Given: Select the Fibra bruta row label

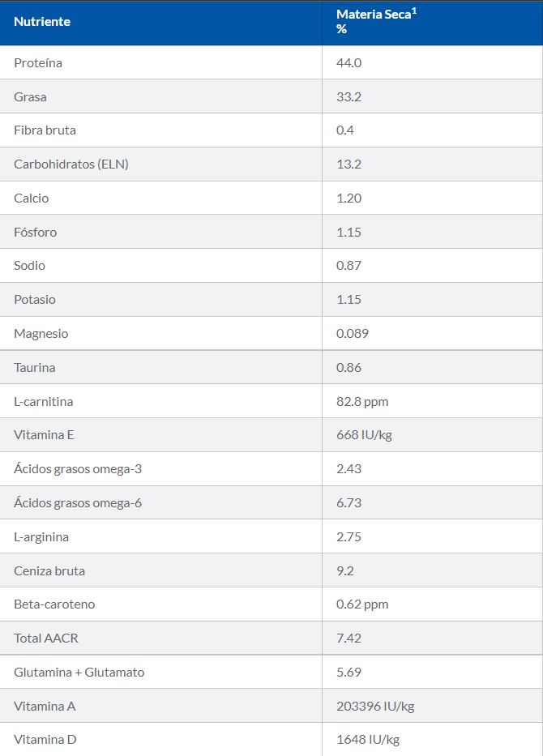Looking at the screenshot, I should click(x=45, y=130).
